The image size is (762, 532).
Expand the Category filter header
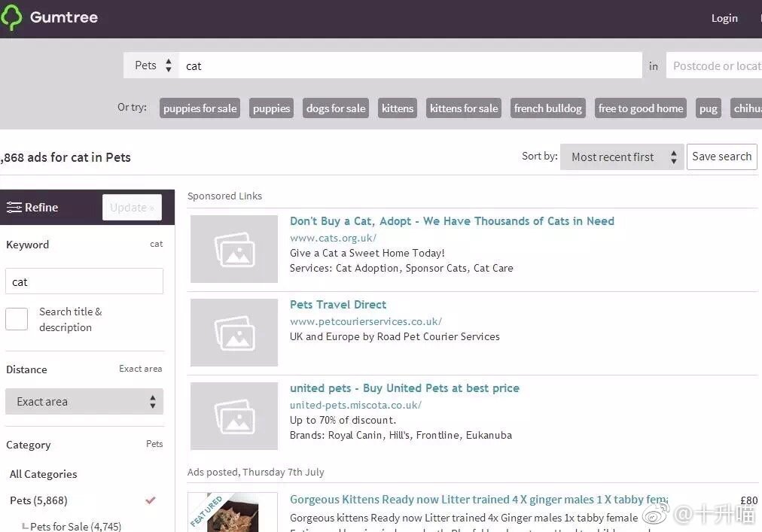pyautogui.click(x=84, y=445)
